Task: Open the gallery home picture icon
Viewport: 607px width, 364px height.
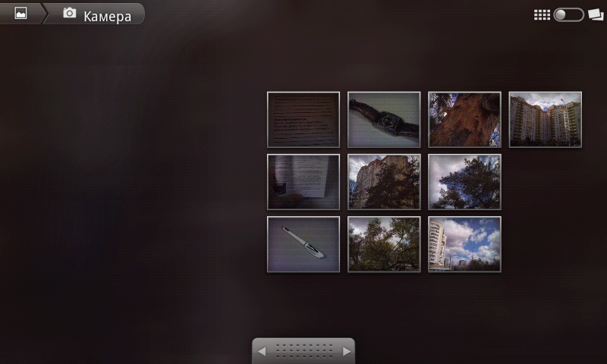Action: (21, 13)
